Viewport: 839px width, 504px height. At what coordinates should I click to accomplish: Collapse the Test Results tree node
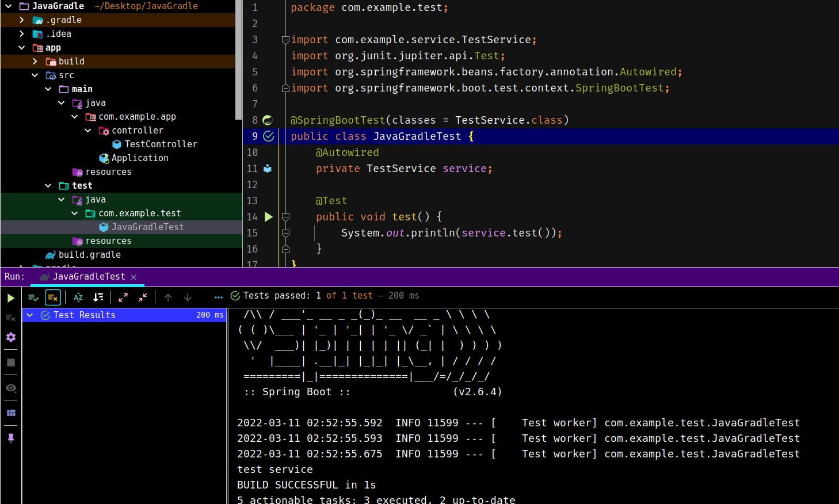click(x=30, y=315)
